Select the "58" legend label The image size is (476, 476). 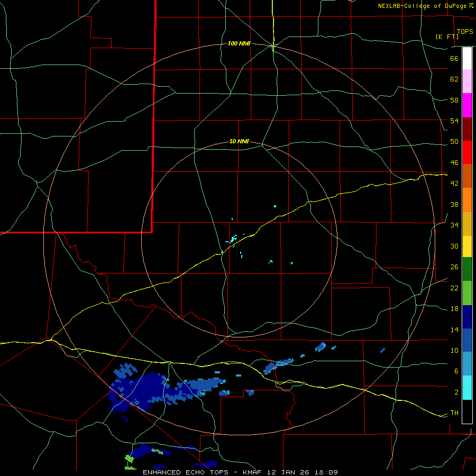point(454,100)
